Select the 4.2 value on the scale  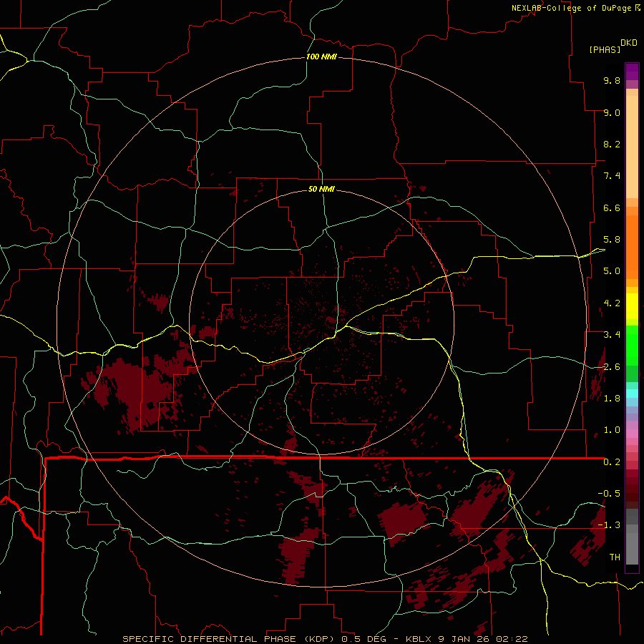click(612, 303)
